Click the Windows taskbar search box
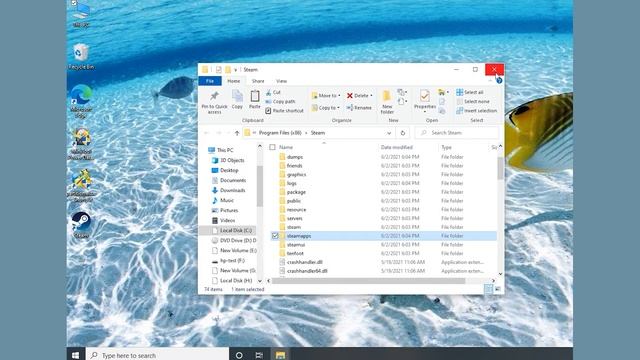This screenshot has width=640, height=360. tap(158, 355)
